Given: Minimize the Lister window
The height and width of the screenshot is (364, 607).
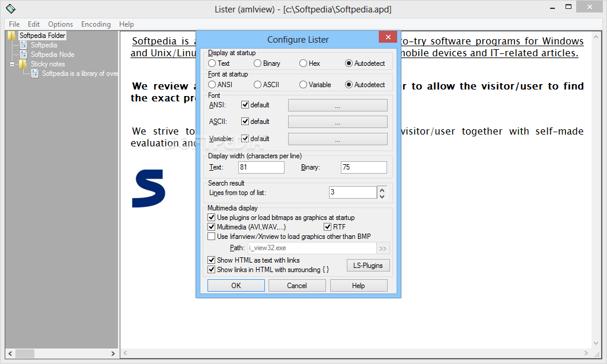Looking at the screenshot, I should [552, 7].
